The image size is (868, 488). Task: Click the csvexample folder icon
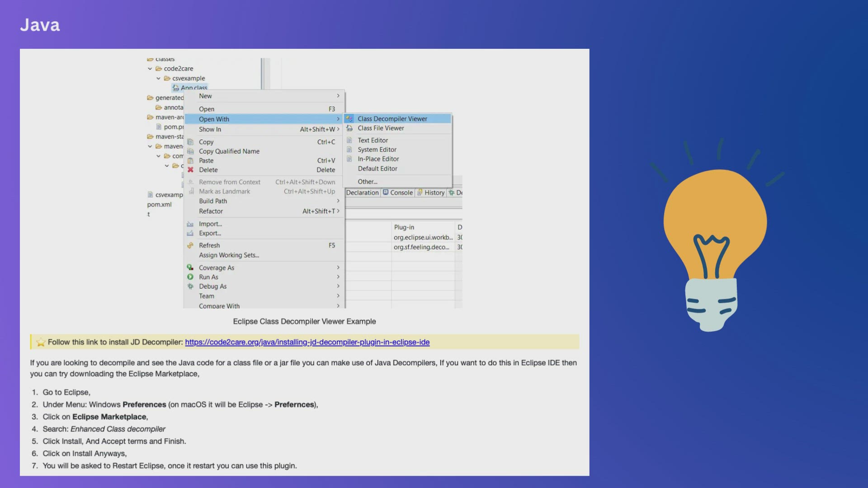[x=167, y=78]
